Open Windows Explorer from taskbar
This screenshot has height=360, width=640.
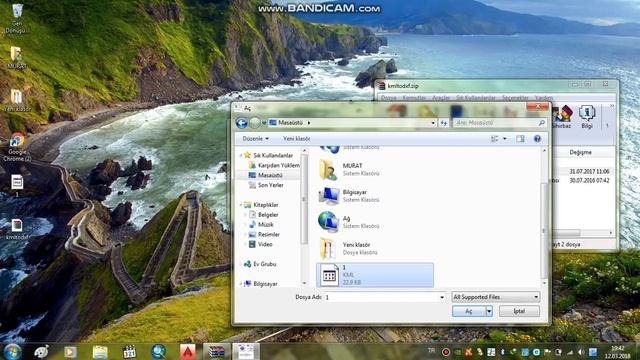(100, 351)
